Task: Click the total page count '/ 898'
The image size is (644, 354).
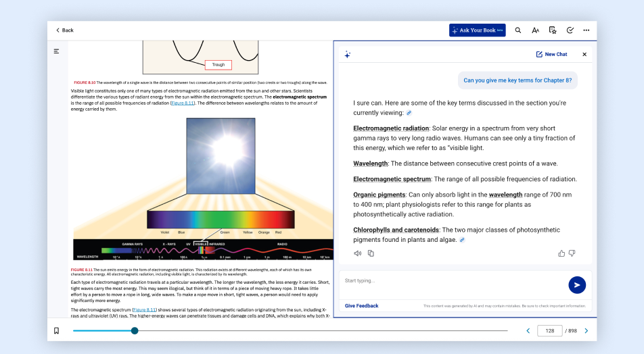Action: click(x=571, y=330)
